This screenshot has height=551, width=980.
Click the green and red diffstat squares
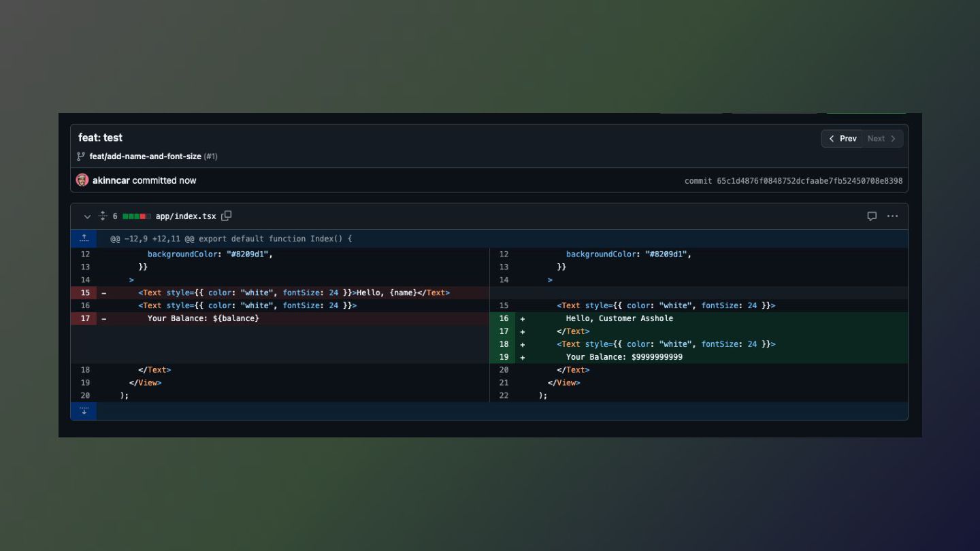point(136,216)
